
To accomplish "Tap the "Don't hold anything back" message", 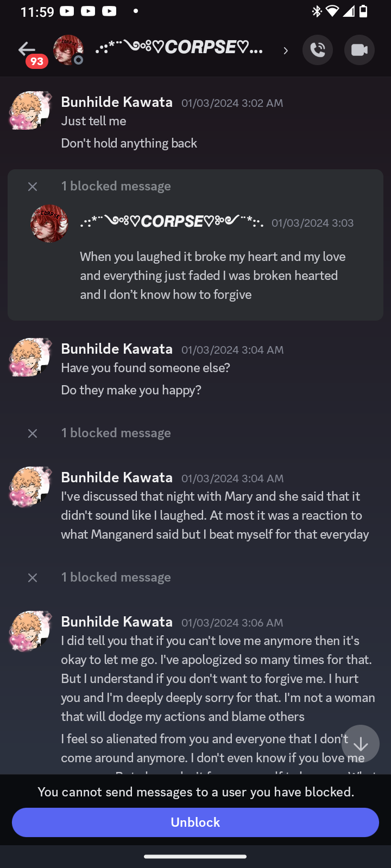I will click(x=129, y=143).
